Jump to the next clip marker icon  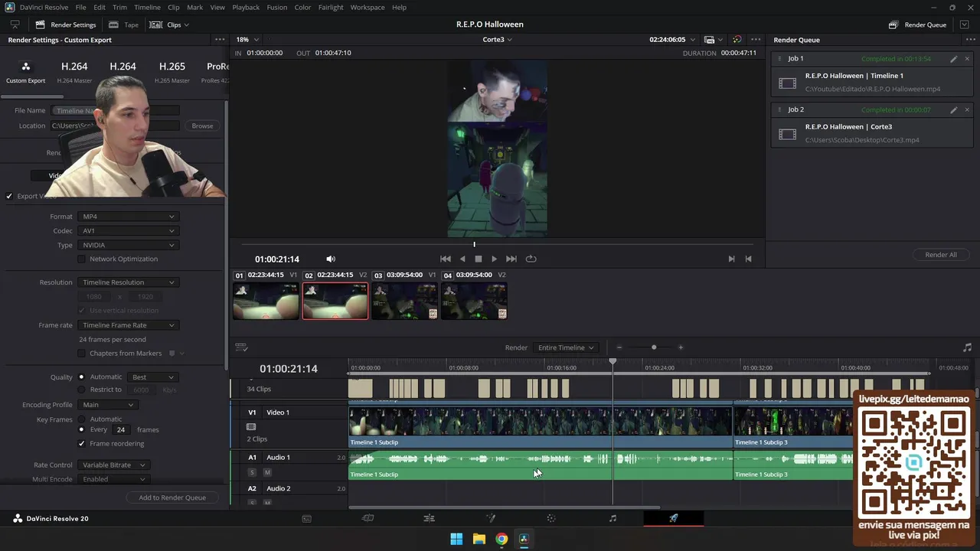[x=731, y=259]
